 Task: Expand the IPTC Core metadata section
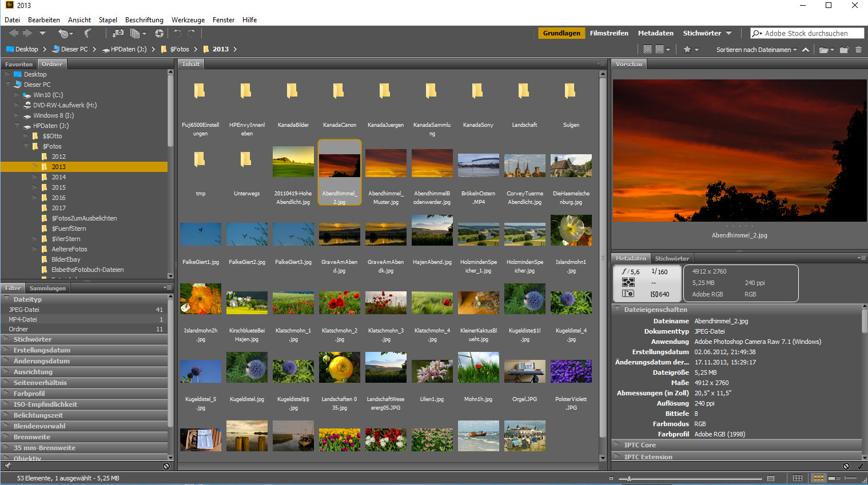(618, 445)
